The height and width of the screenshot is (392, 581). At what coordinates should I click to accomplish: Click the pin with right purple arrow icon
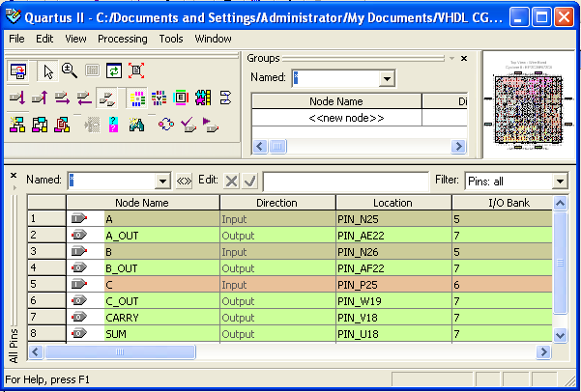[x=62, y=98]
